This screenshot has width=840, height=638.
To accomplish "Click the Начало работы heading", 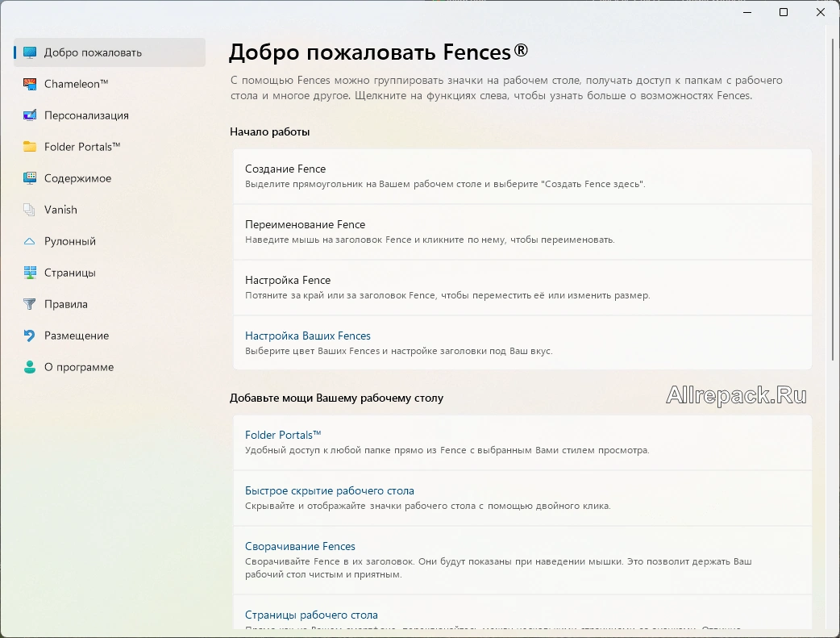I will tap(269, 132).
